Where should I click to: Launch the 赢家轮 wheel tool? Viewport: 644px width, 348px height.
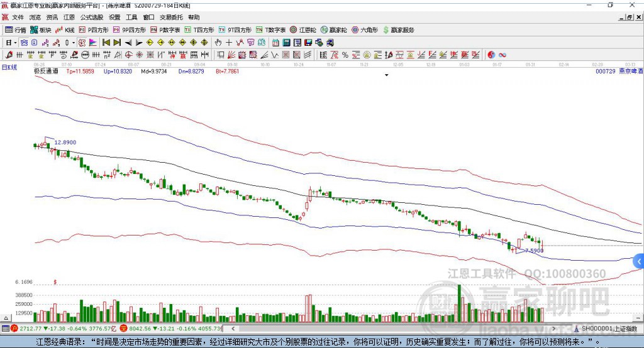333,30
